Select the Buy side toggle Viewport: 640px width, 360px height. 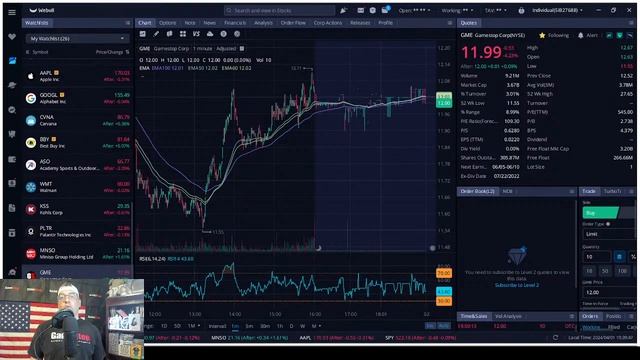click(x=600, y=213)
